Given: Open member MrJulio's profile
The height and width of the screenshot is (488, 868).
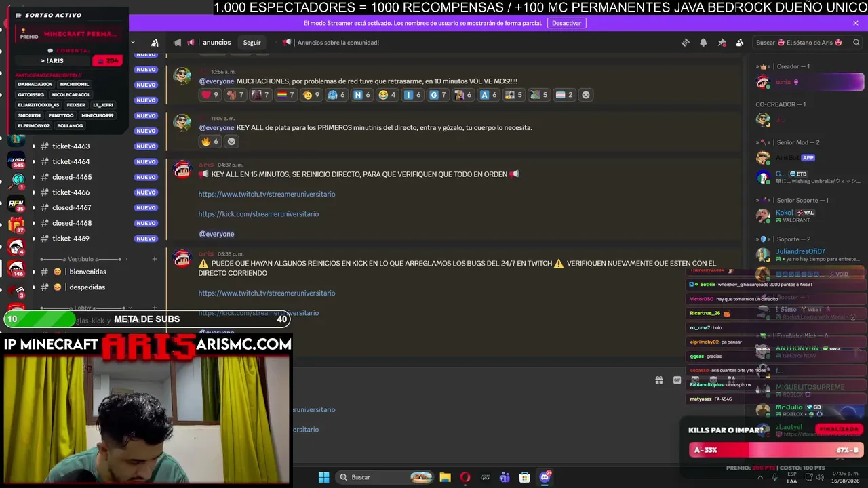Looking at the screenshot, I should 810,411.
